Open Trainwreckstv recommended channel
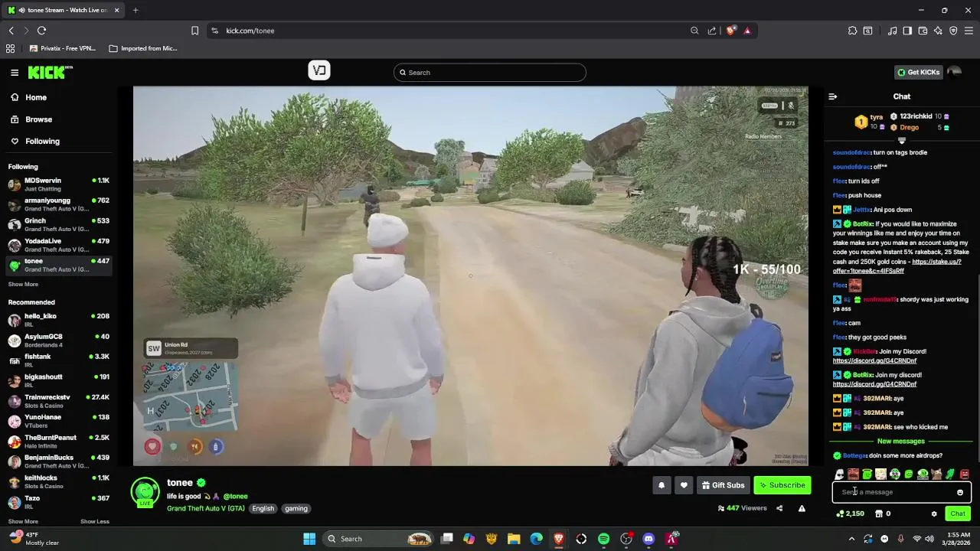This screenshot has width=980, height=551. (59, 401)
